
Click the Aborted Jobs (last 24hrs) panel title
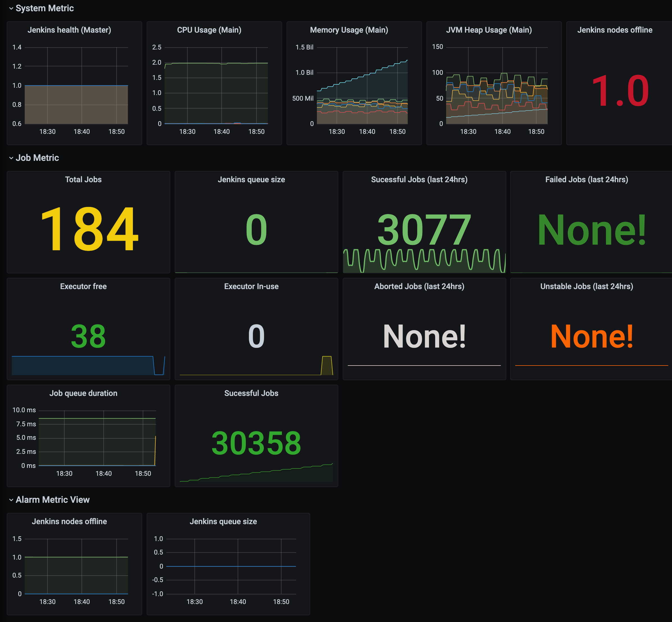419,287
